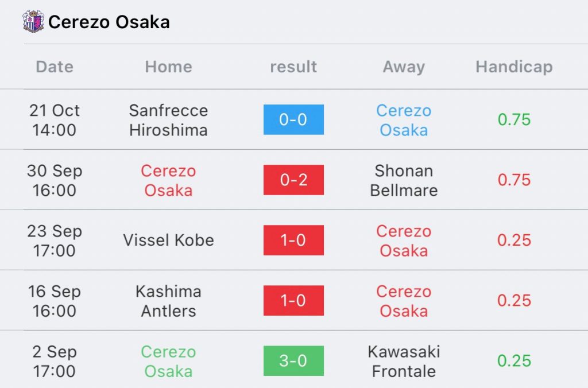Select the result column header
This screenshot has height=388, width=588.
point(293,67)
